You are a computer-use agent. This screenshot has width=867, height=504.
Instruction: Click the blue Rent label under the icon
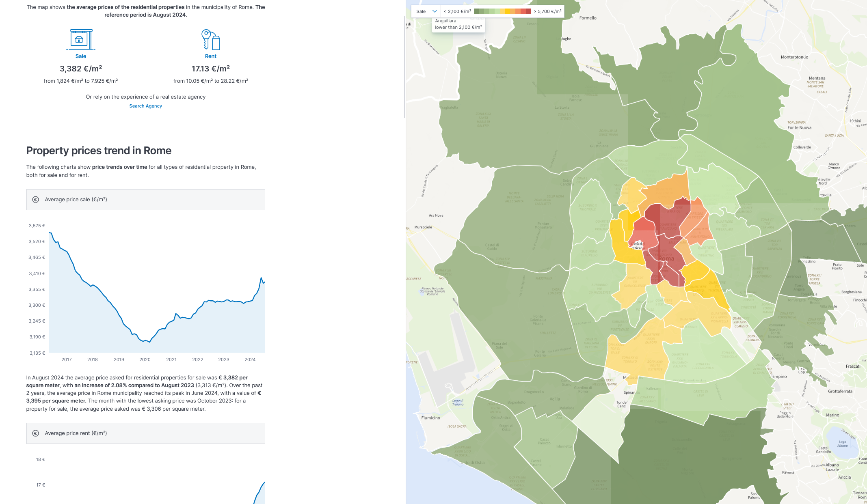pyautogui.click(x=210, y=56)
